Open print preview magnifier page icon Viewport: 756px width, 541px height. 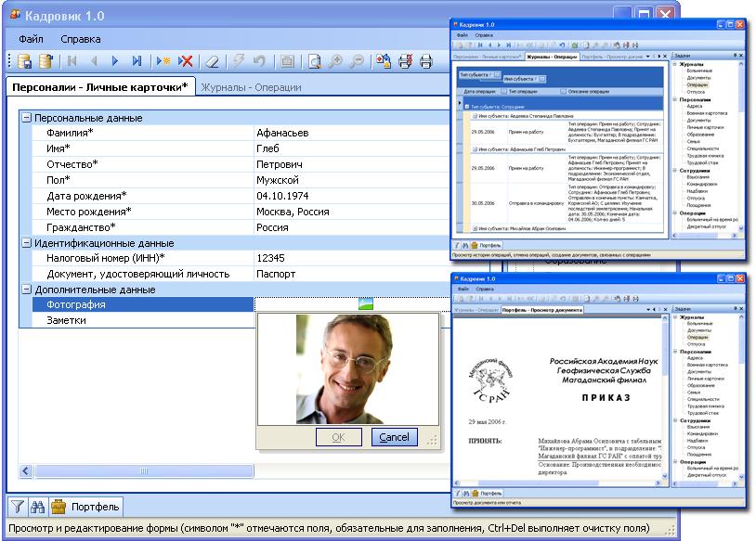tap(315, 62)
